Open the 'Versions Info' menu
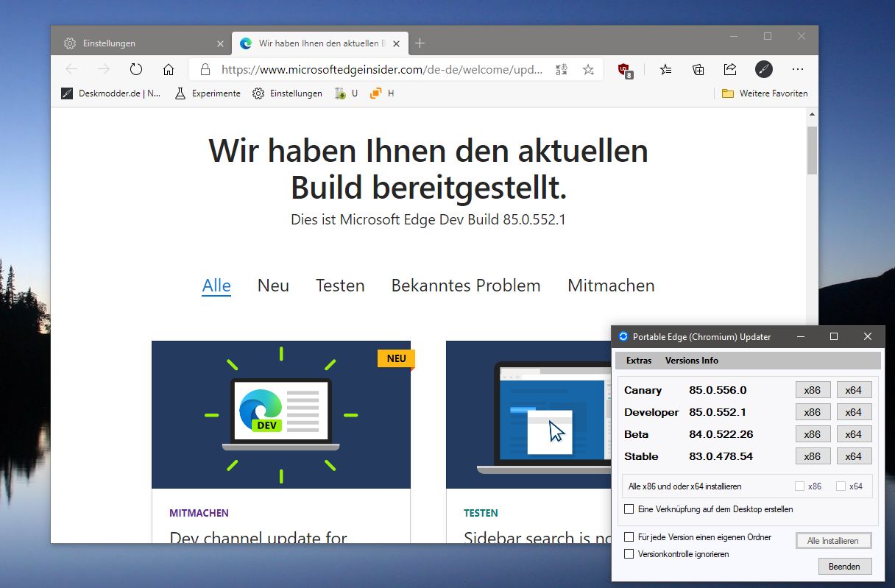This screenshot has height=588, width=895. coord(692,360)
